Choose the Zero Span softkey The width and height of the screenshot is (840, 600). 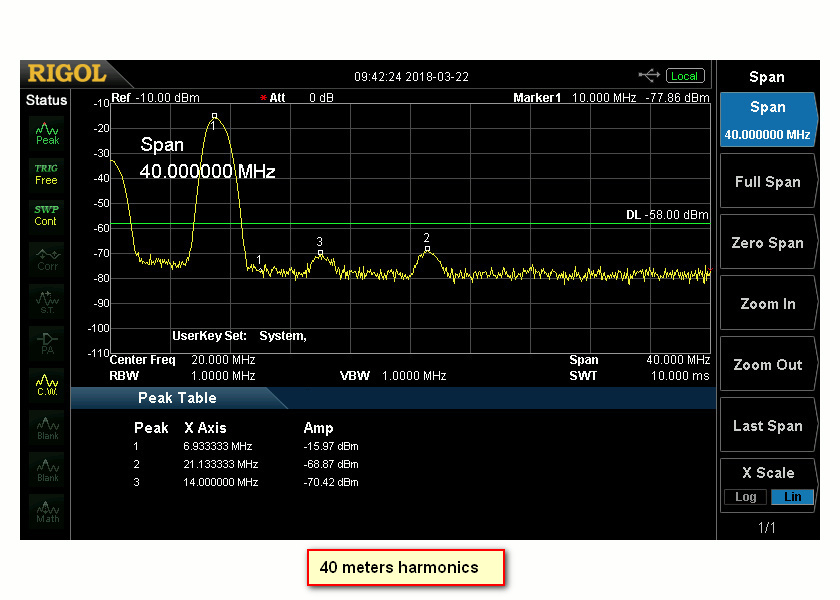(768, 243)
